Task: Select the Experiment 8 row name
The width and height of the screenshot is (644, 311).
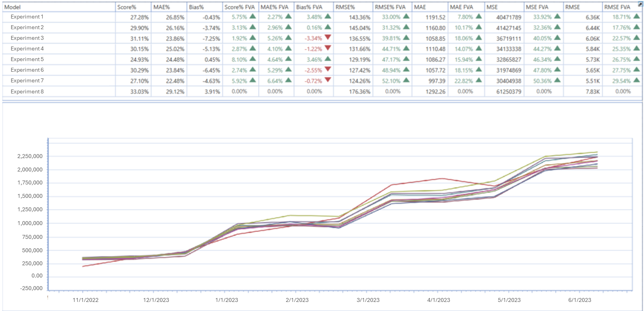Action: click(27, 91)
